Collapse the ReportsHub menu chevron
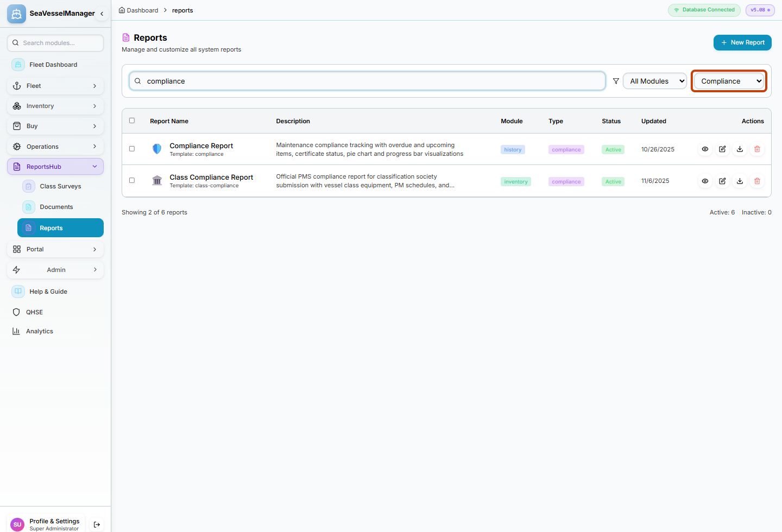 (94, 167)
